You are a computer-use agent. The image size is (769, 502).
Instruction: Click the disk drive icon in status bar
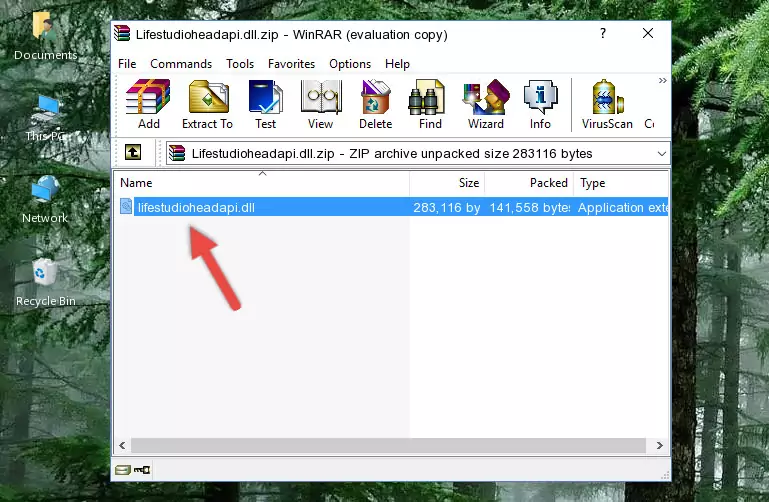pos(123,470)
